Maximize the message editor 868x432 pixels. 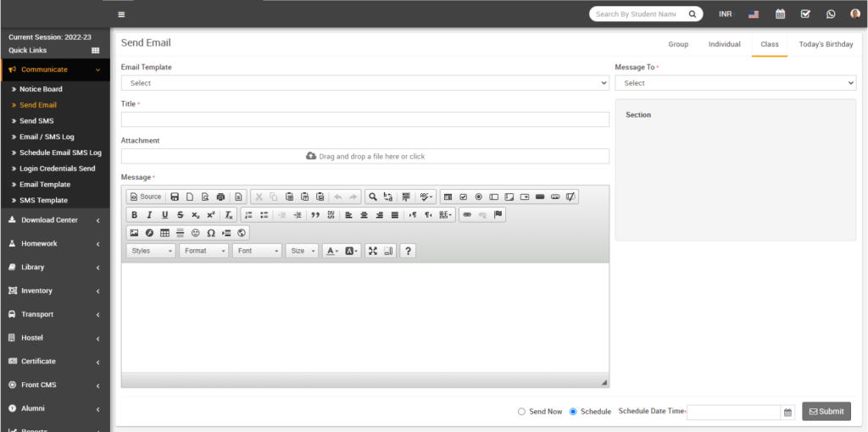point(372,252)
